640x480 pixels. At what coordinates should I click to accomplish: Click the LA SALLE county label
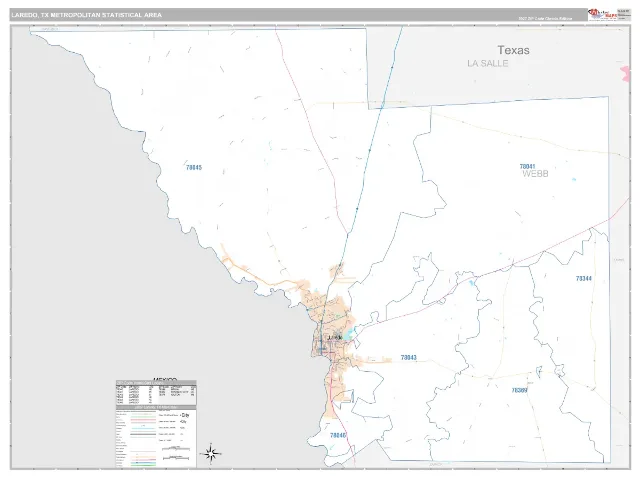coord(488,64)
